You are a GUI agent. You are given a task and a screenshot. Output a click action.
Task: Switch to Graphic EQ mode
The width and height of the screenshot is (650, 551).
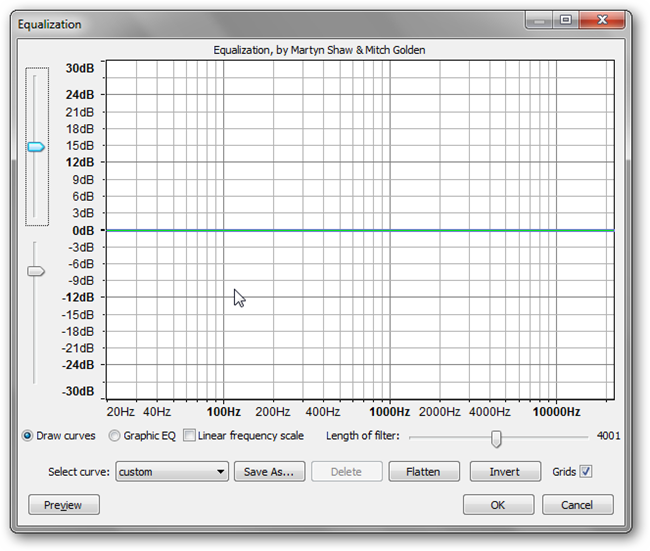click(114, 436)
